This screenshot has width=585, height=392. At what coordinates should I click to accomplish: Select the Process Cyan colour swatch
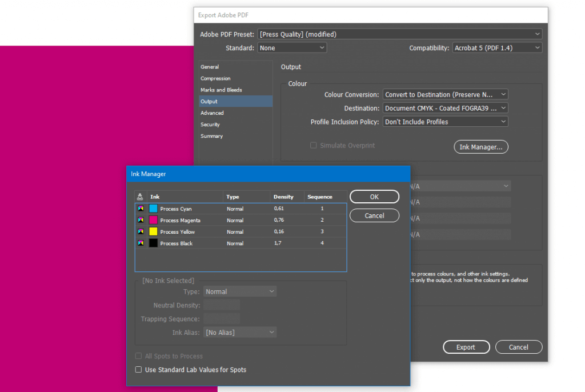click(x=153, y=209)
